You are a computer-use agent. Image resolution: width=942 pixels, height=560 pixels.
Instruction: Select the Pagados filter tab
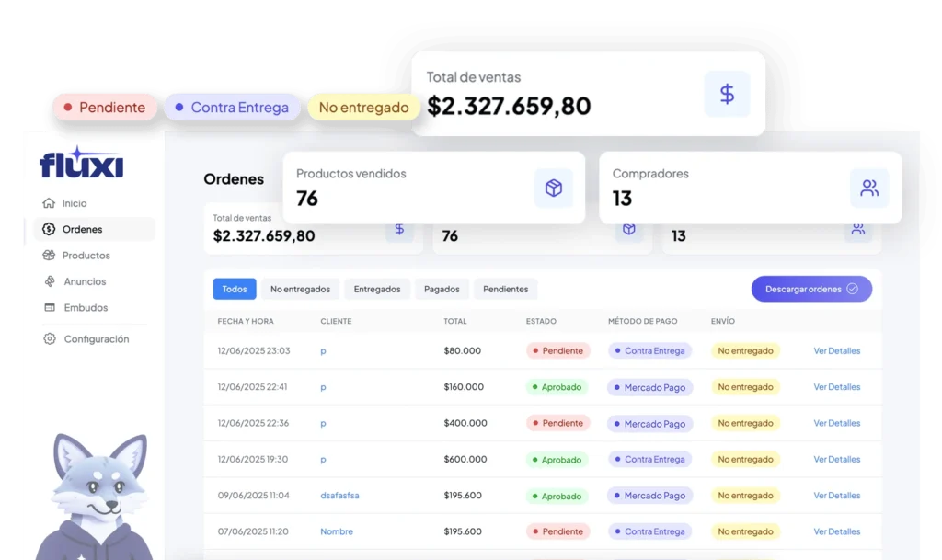click(x=442, y=289)
